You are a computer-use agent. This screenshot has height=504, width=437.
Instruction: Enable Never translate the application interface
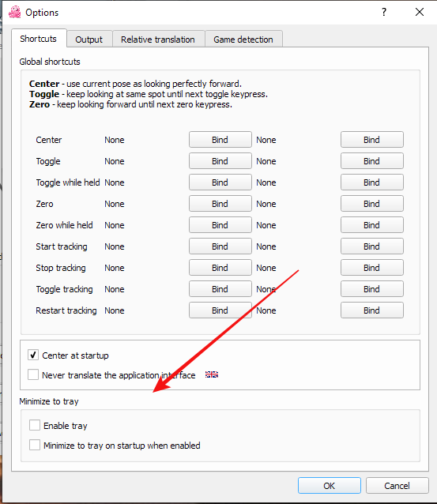pos(33,374)
